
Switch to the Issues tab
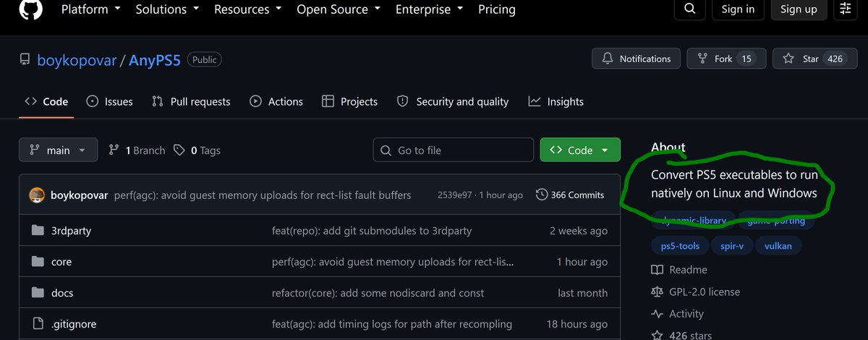coord(109,101)
